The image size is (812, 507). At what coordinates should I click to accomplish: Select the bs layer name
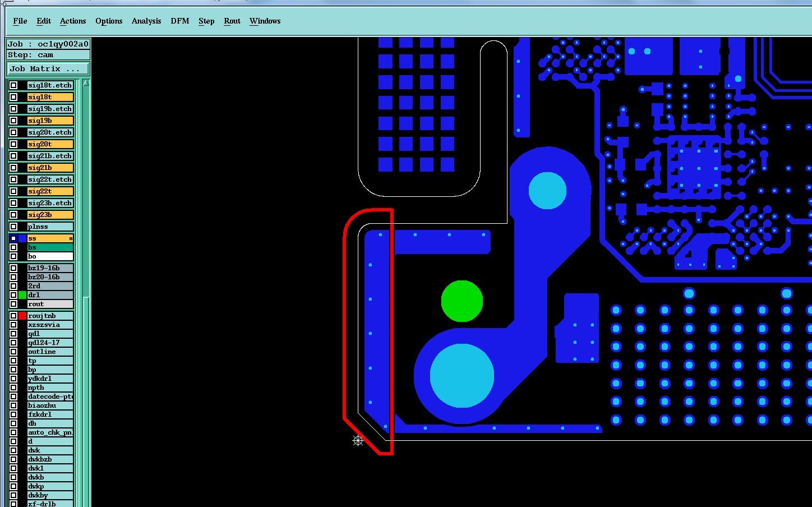tap(50, 247)
